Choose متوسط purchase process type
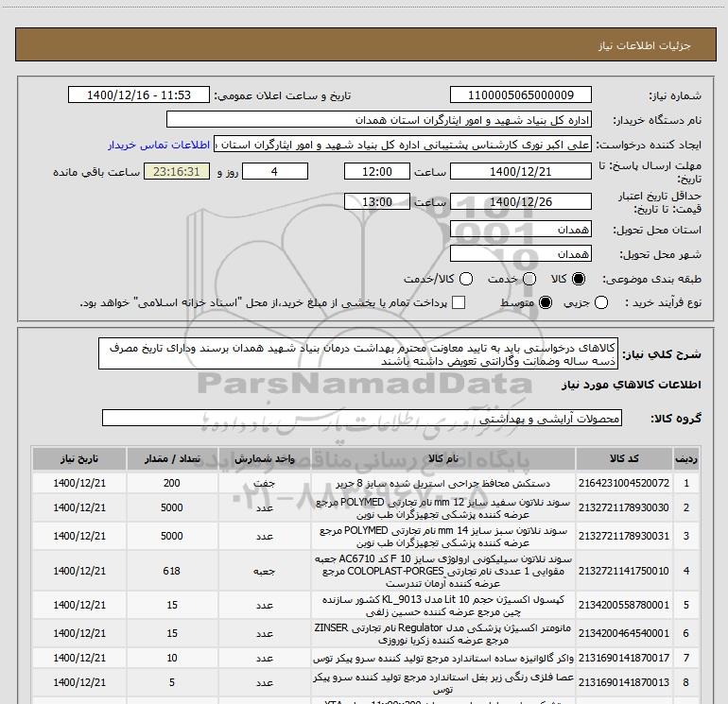This screenshot has width=728, height=704. 546,302
